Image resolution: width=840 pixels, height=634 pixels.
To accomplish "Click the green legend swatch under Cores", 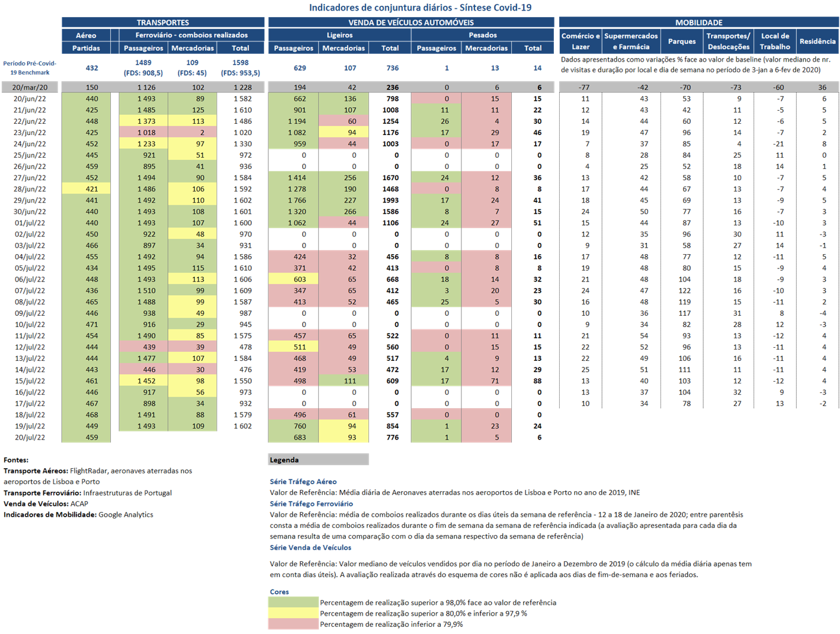I will point(293,603).
